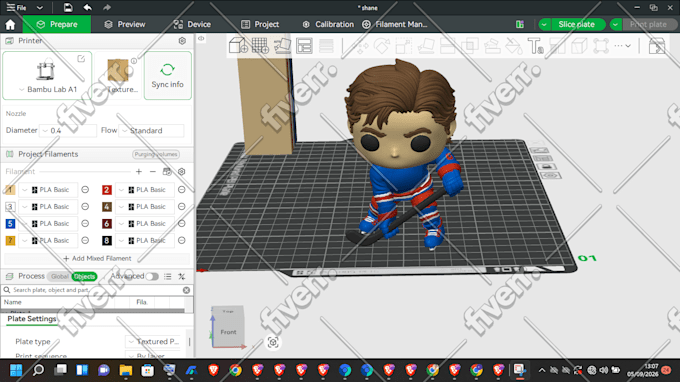
Task: Open the Filament Man... tab
Action: pos(395,25)
